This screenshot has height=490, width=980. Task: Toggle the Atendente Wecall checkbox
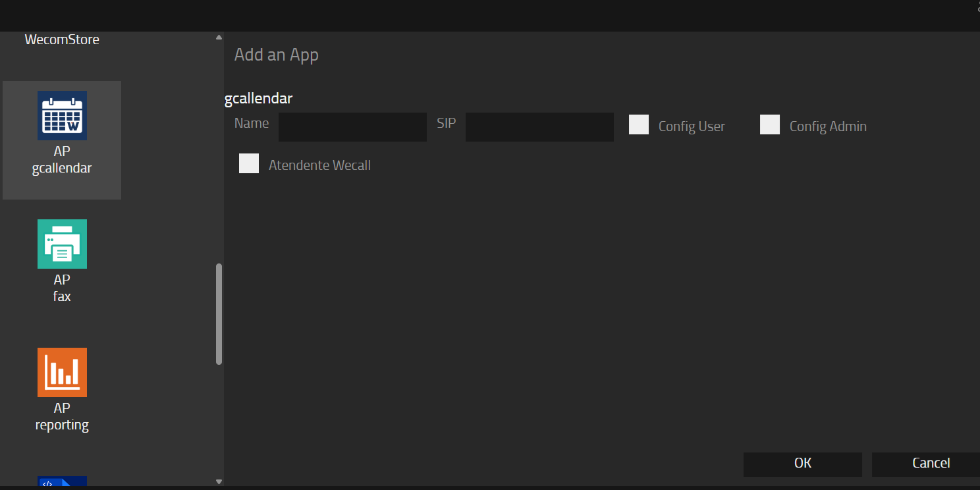pyautogui.click(x=249, y=163)
